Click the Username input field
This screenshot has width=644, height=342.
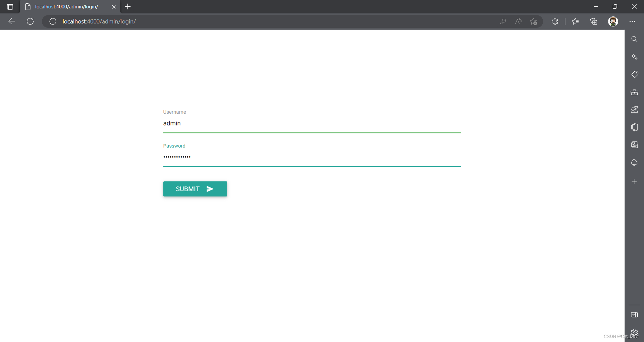pyautogui.click(x=312, y=123)
